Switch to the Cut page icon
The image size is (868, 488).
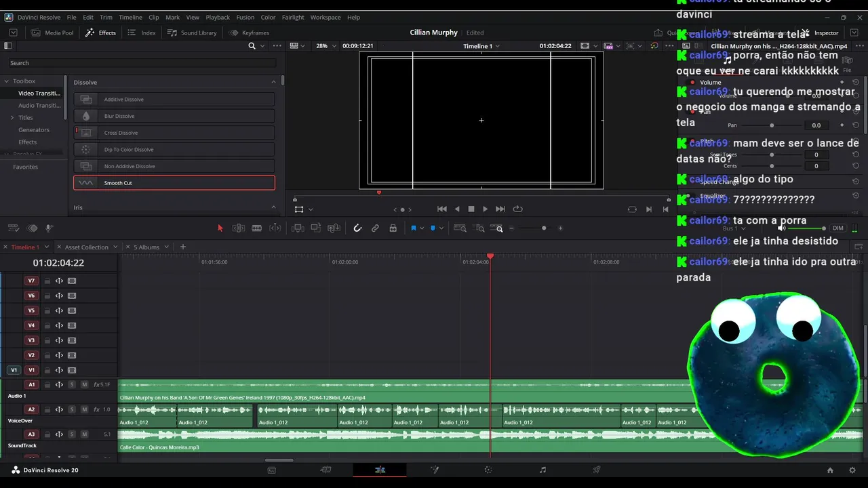325,470
